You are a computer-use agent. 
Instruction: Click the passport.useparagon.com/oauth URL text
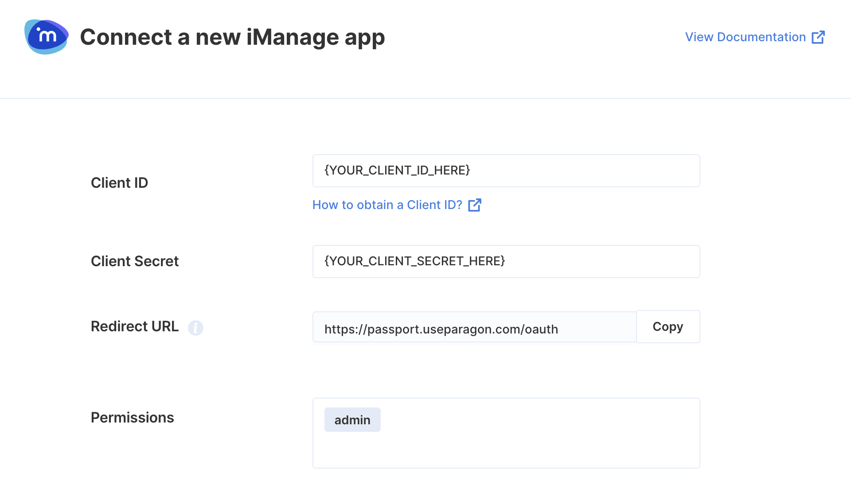441,330
